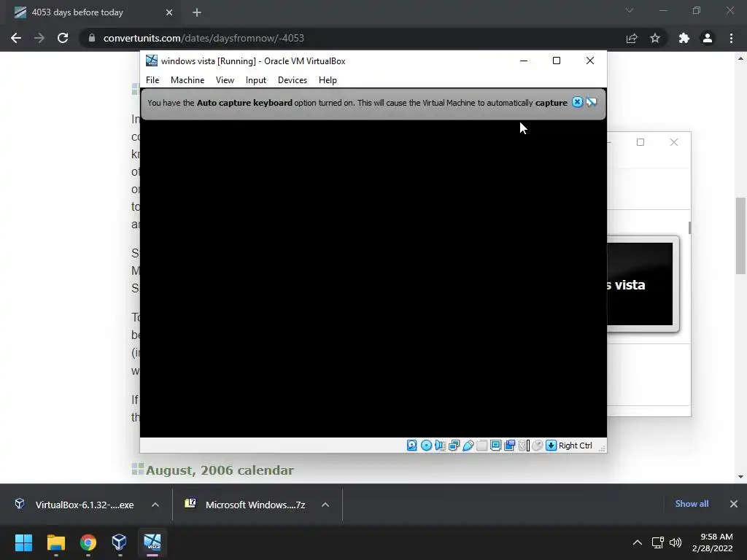Viewport: 747px width, 560px height.
Task: Click the network icon in system tray
Action: coord(658,542)
